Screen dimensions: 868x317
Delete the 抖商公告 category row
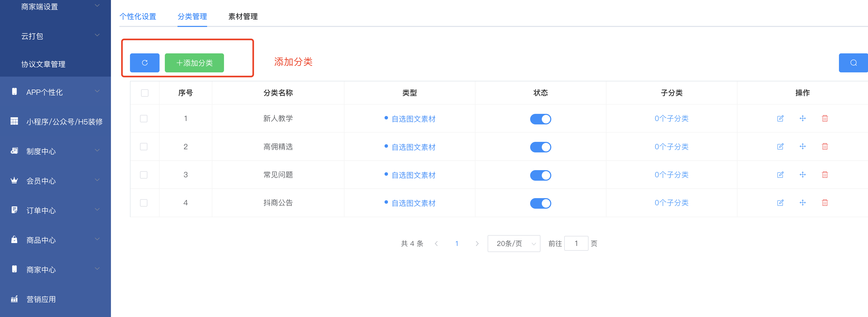pyautogui.click(x=824, y=202)
